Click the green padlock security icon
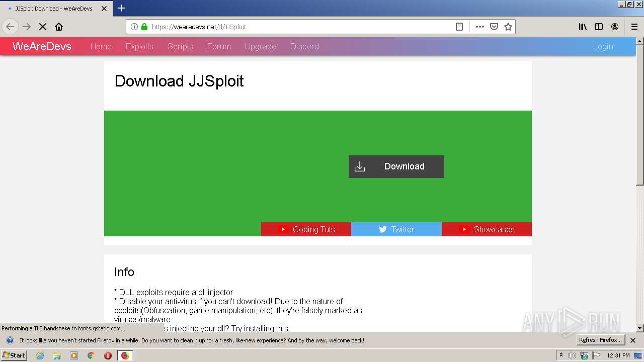 [x=144, y=27]
